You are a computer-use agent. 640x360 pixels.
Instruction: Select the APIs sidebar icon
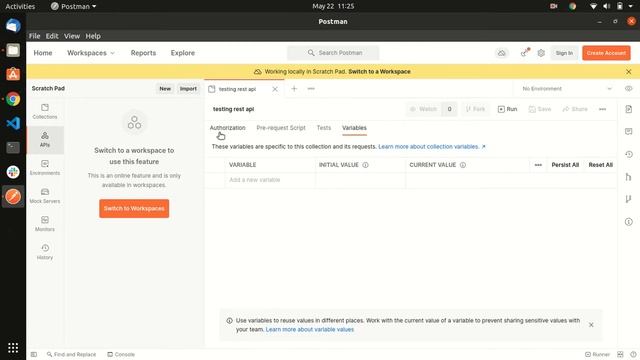point(45,140)
